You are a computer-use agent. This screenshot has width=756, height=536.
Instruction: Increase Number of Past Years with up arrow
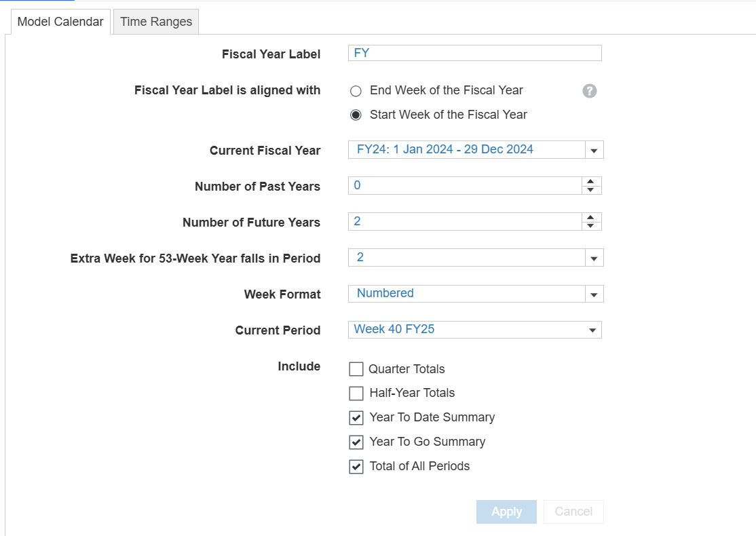click(591, 182)
